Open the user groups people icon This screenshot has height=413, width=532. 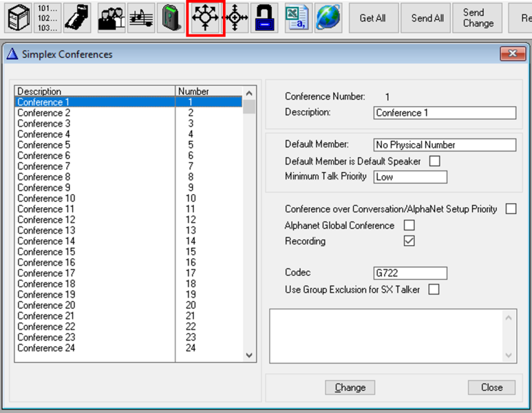pyautogui.click(x=111, y=18)
